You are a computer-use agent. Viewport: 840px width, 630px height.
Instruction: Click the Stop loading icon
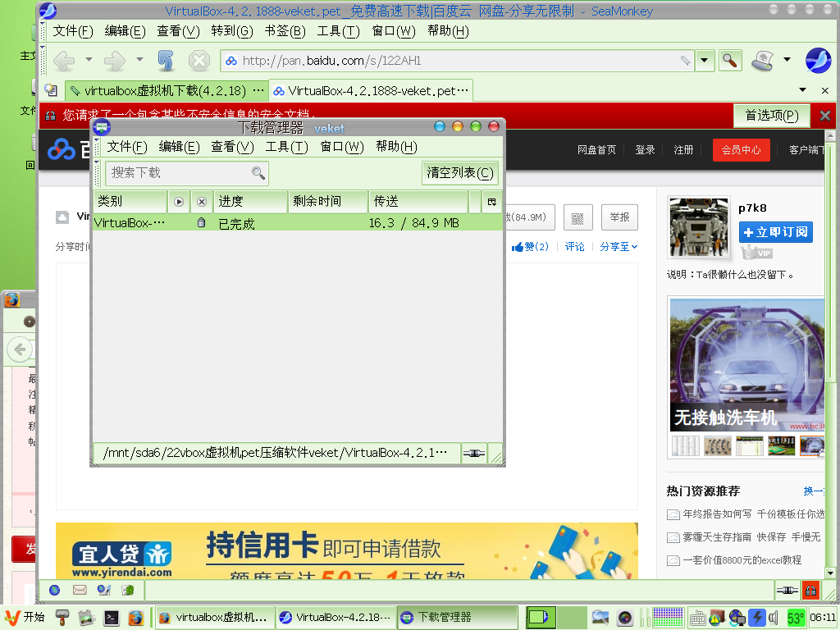[x=199, y=61]
